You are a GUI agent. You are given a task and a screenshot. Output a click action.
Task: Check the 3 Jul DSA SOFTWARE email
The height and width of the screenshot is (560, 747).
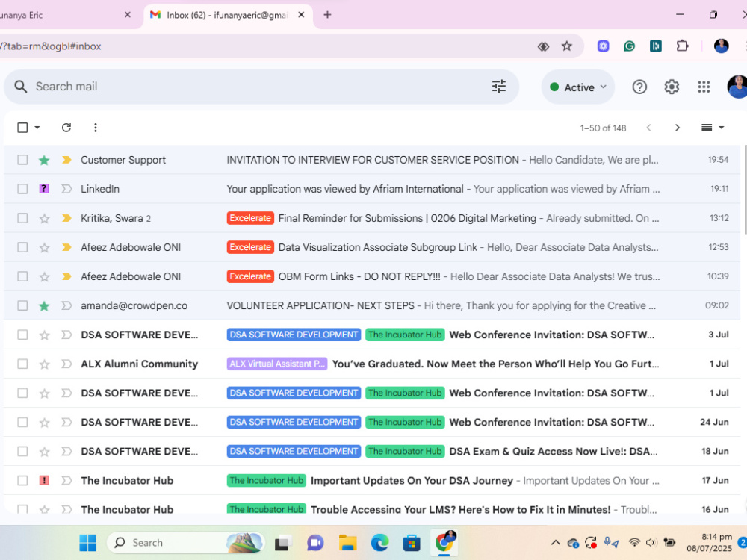tap(22, 335)
